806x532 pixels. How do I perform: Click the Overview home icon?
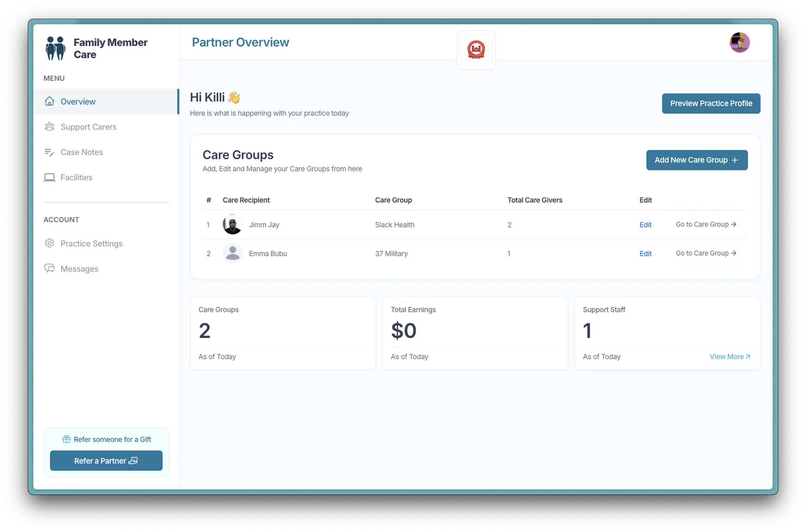tap(50, 101)
